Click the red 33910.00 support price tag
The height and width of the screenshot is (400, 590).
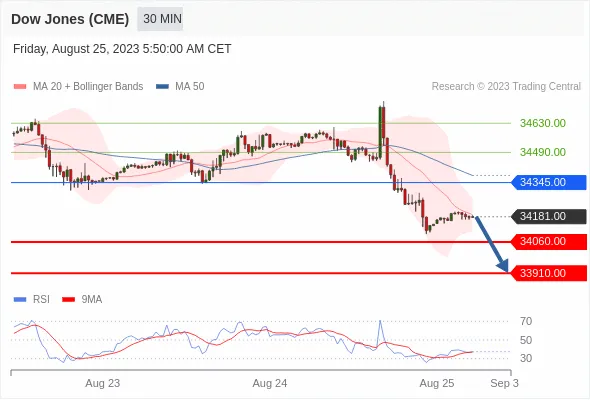549,273
